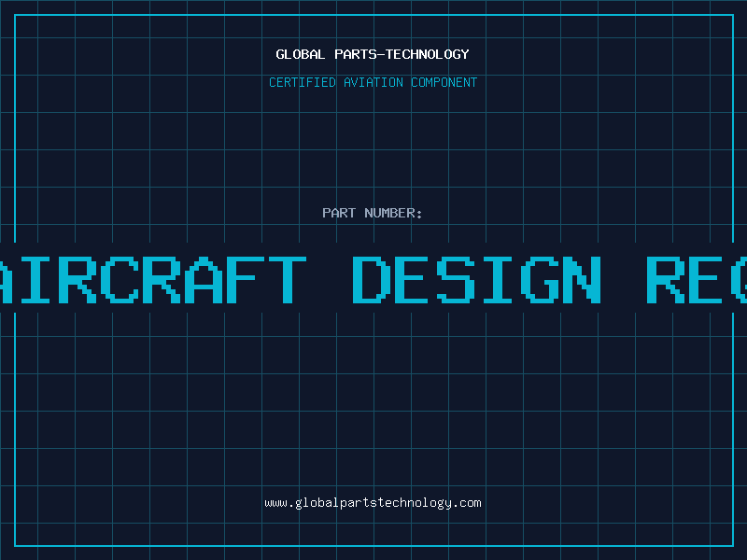Viewport: 747px width, 560px height.
Task: Click the letter F in AIRCRAFT
Action: pos(245,279)
